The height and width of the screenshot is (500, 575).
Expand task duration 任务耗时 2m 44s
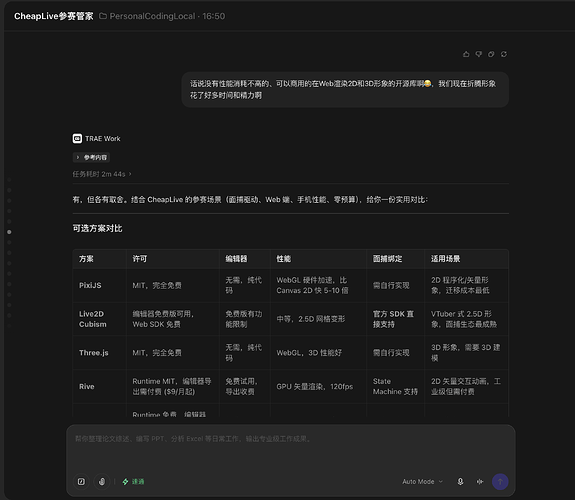click(102, 174)
